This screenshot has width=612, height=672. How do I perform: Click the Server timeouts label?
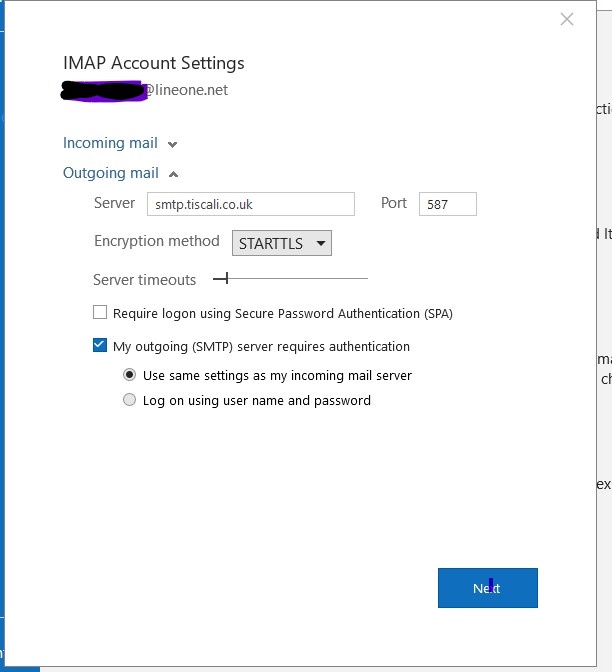[144, 280]
